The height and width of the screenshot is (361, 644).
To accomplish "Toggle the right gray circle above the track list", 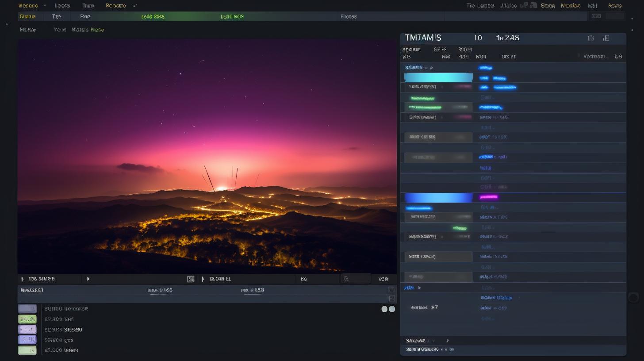I will [x=392, y=309].
